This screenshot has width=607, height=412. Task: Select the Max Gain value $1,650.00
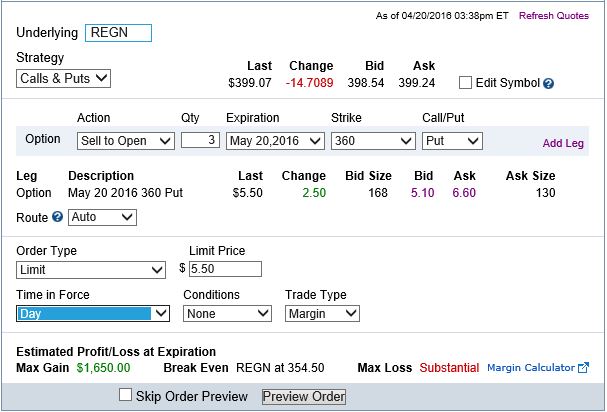103,368
